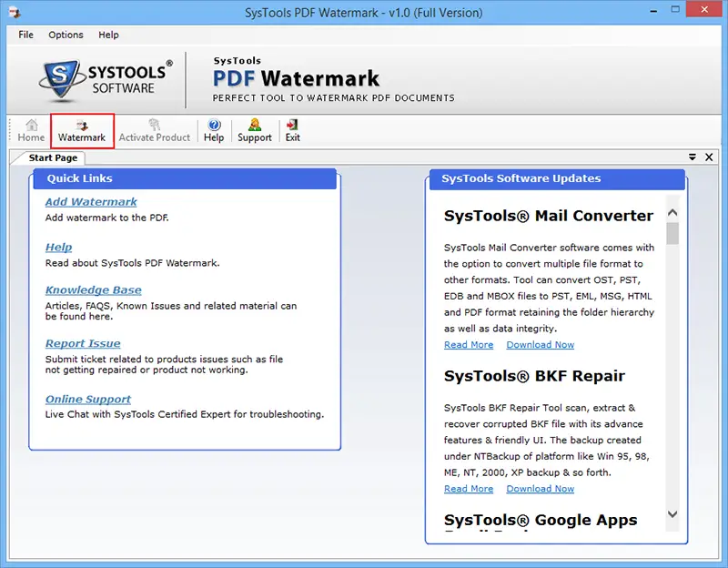
Task: Select the Start Page tab
Action: [53, 157]
